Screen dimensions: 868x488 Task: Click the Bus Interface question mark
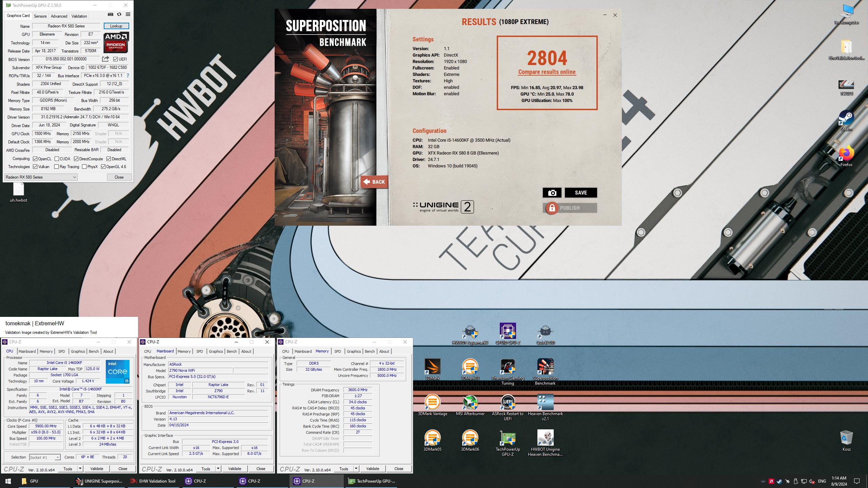128,76
